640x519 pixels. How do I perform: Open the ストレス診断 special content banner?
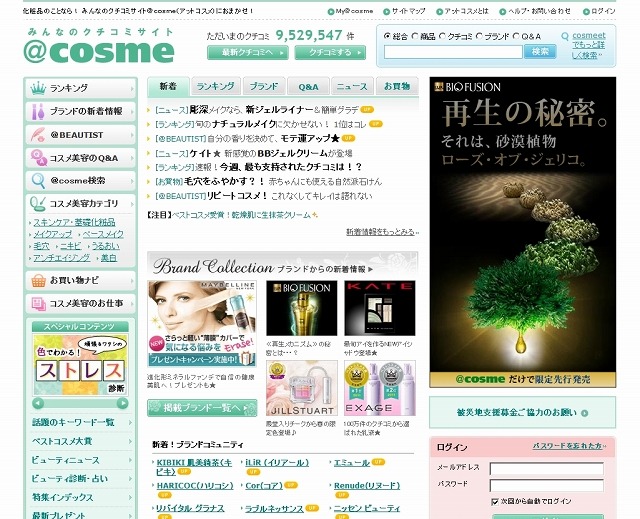point(80,365)
